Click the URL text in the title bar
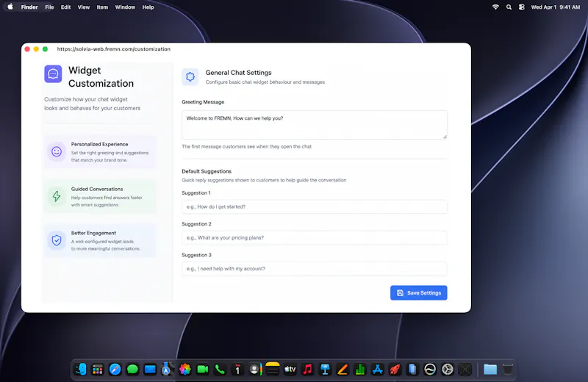This screenshot has width=588, height=382. click(114, 49)
